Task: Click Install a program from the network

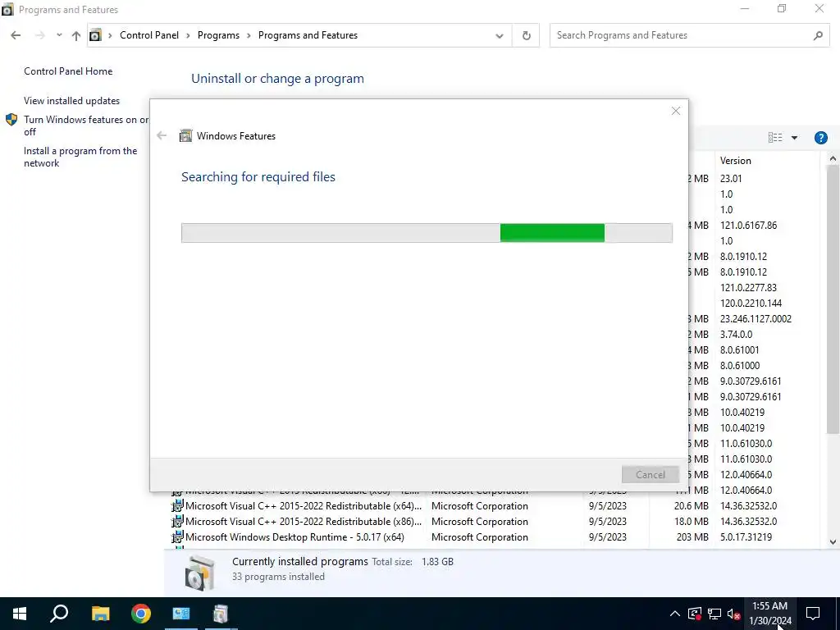Action: tap(80, 157)
